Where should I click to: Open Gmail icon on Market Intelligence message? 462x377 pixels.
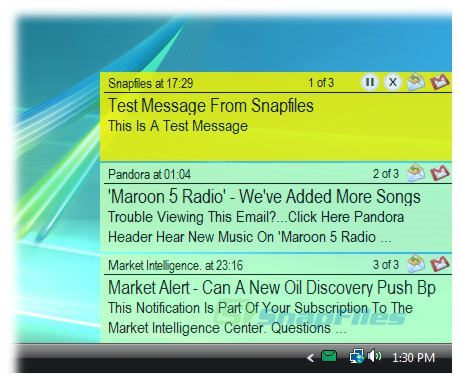click(440, 264)
